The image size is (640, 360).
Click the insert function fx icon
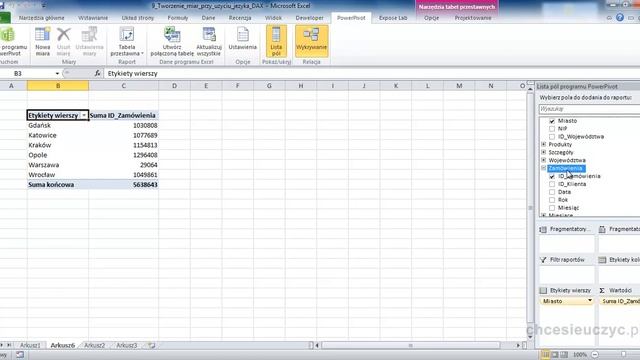click(97, 73)
